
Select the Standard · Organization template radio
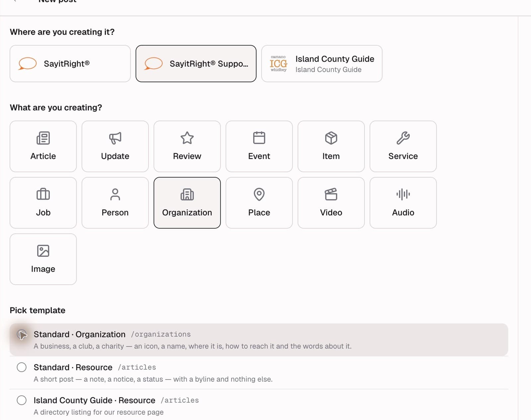coord(22,334)
